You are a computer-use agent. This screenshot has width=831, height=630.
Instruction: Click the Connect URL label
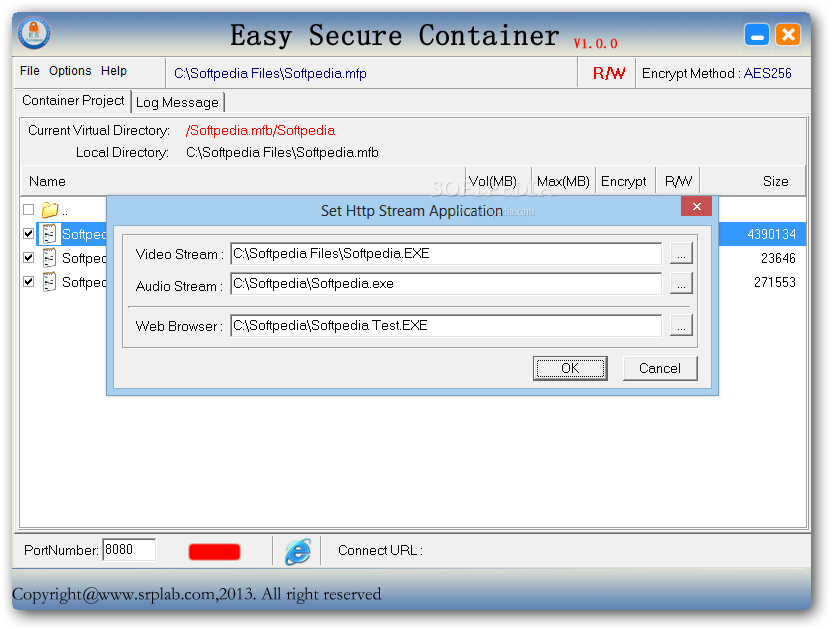(380, 551)
